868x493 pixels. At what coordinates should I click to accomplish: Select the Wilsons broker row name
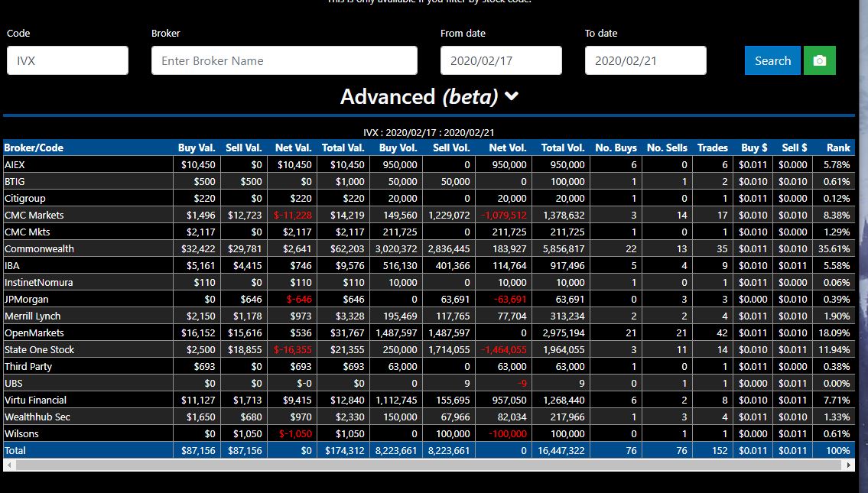pos(21,434)
